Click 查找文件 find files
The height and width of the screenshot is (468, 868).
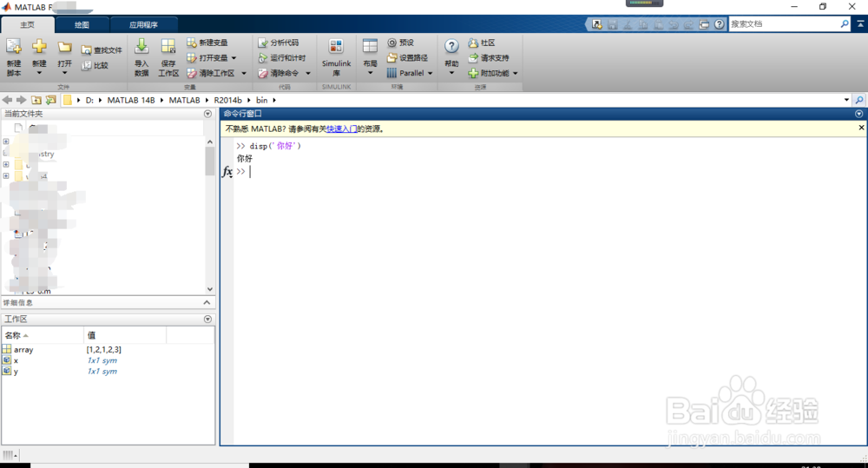(x=102, y=50)
